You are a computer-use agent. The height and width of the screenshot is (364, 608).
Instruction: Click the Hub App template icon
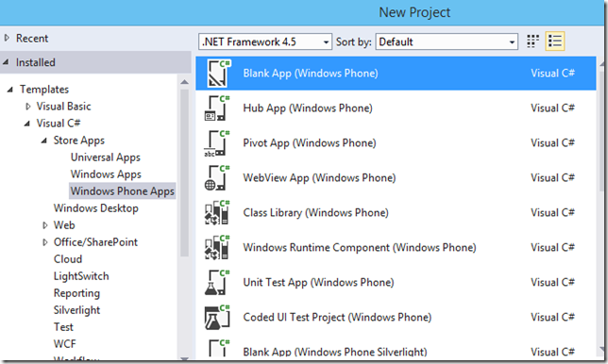(x=217, y=108)
